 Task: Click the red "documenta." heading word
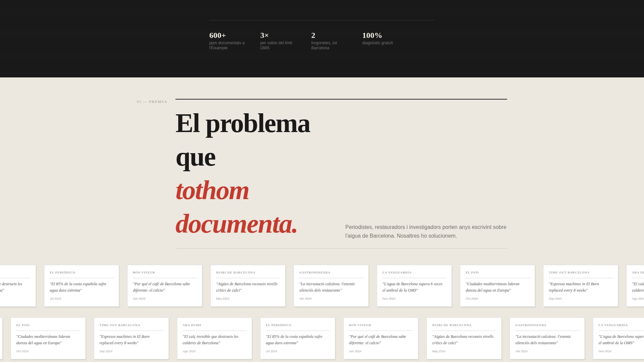point(236,224)
